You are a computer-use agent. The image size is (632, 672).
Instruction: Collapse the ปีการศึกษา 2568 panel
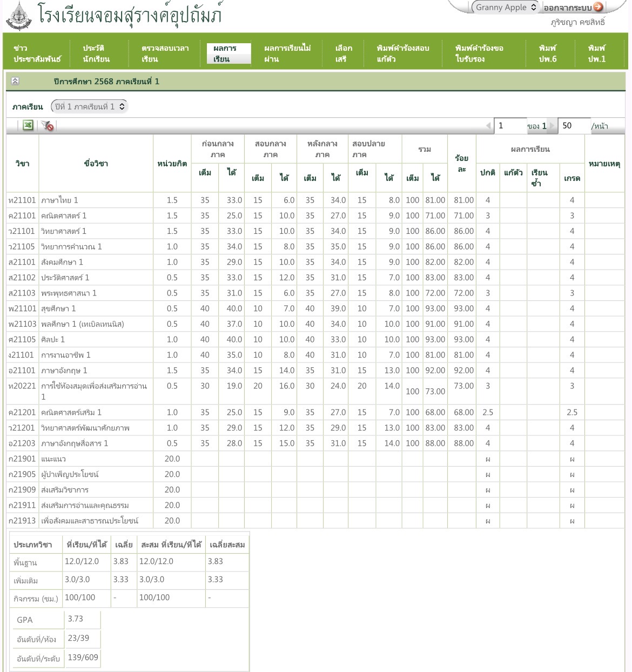point(15,81)
